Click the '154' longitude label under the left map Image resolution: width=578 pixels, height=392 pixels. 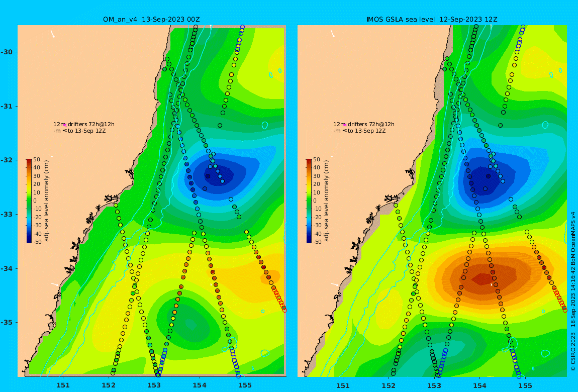(200, 385)
